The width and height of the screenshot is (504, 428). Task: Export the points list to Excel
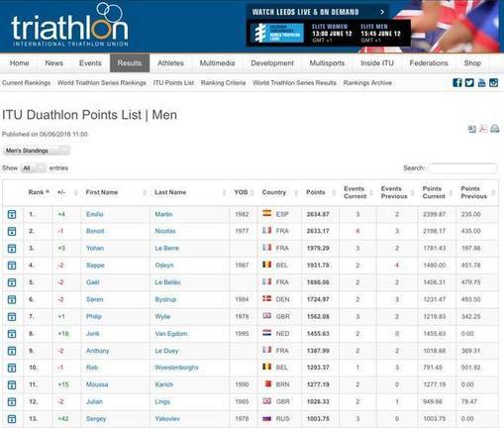(472, 129)
